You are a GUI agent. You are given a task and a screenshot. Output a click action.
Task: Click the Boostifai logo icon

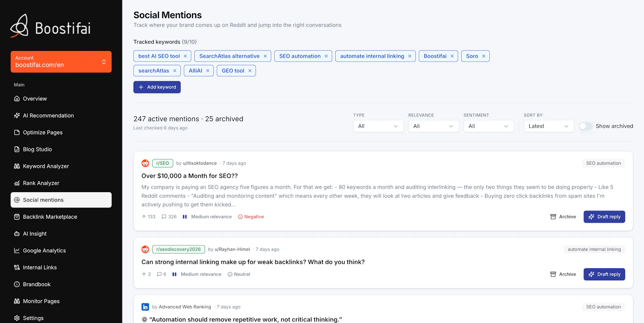point(19,26)
